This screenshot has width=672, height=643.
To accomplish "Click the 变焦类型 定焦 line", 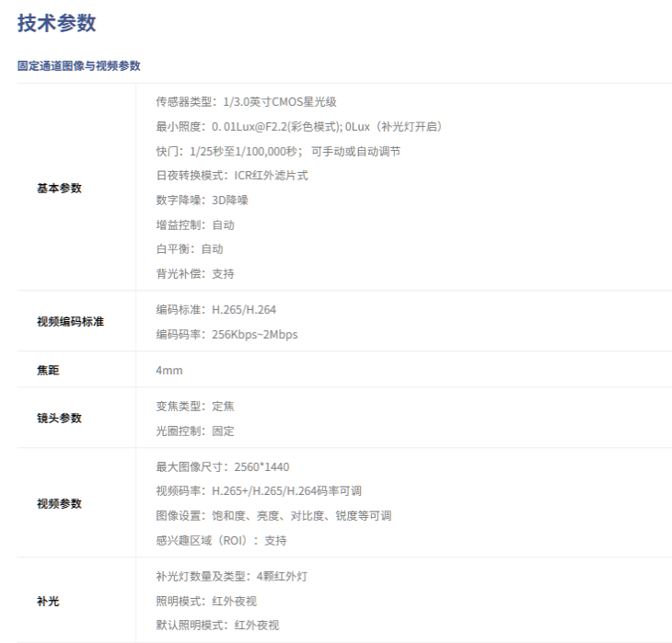I will tap(195, 406).
